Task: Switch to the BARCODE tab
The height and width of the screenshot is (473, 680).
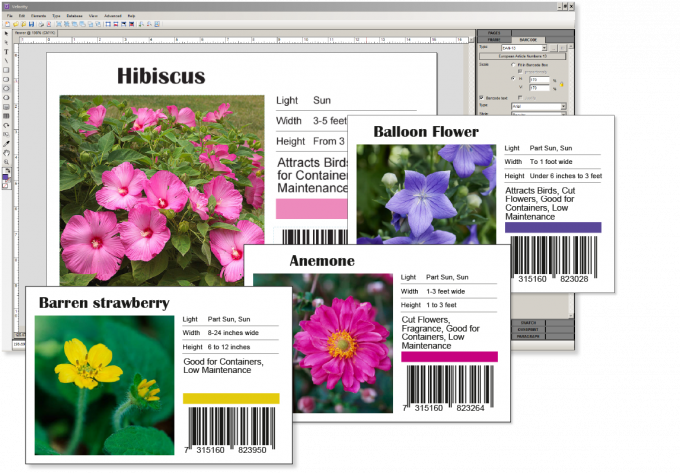Action: pos(530,39)
